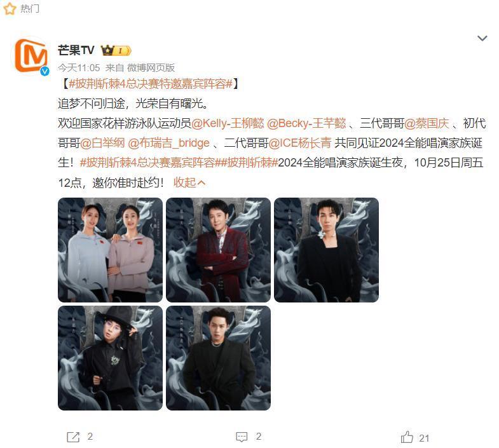Click the hot star icon
The height and width of the screenshot is (448, 499).
(x=10, y=9)
